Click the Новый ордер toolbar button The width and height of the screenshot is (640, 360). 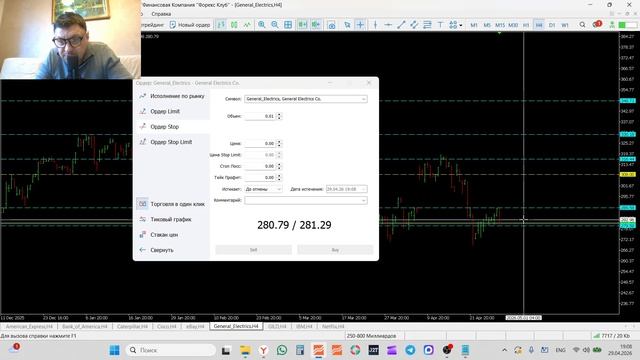[x=190, y=25]
